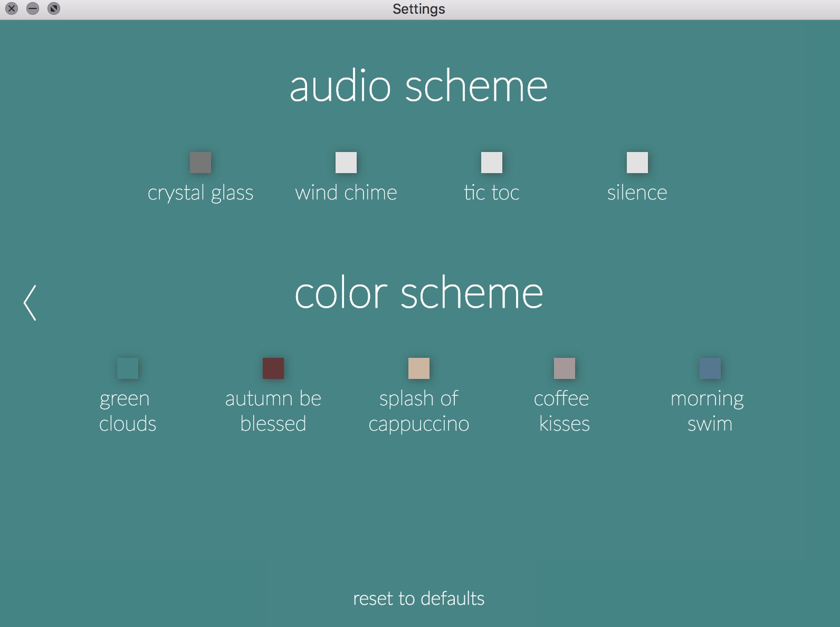Viewport: 840px width, 627px height.
Task: Close the Settings window
Action: tap(12, 8)
